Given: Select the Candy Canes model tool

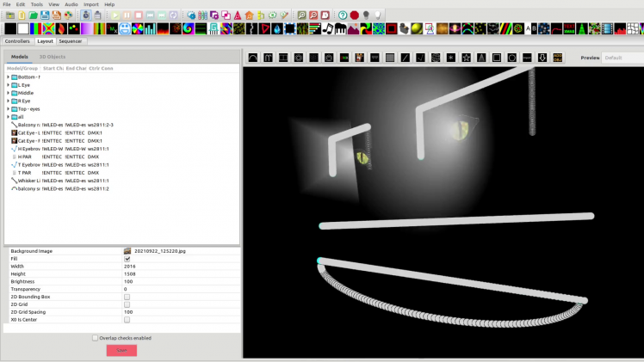Looking at the screenshot, I should (269, 58).
